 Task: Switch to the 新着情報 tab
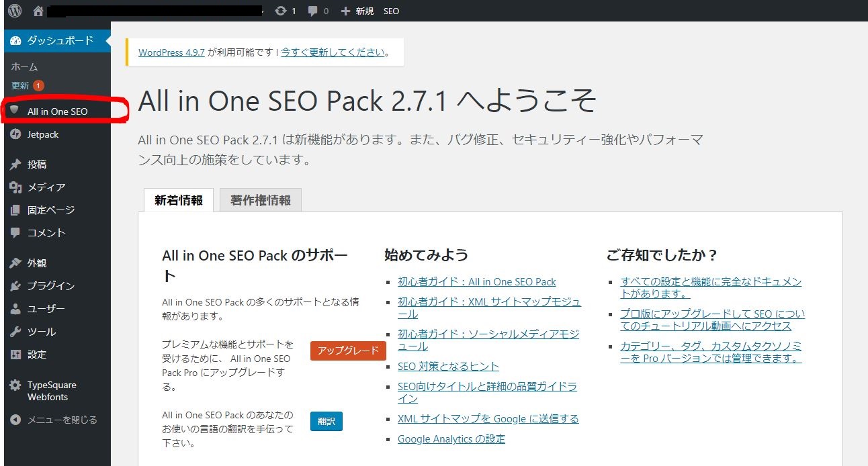pos(179,200)
